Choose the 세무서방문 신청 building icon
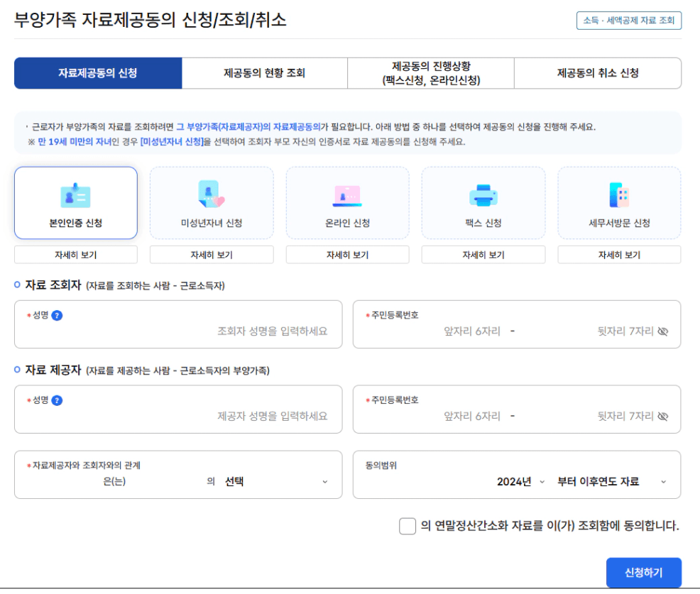The image size is (700, 594). (619, 194)
